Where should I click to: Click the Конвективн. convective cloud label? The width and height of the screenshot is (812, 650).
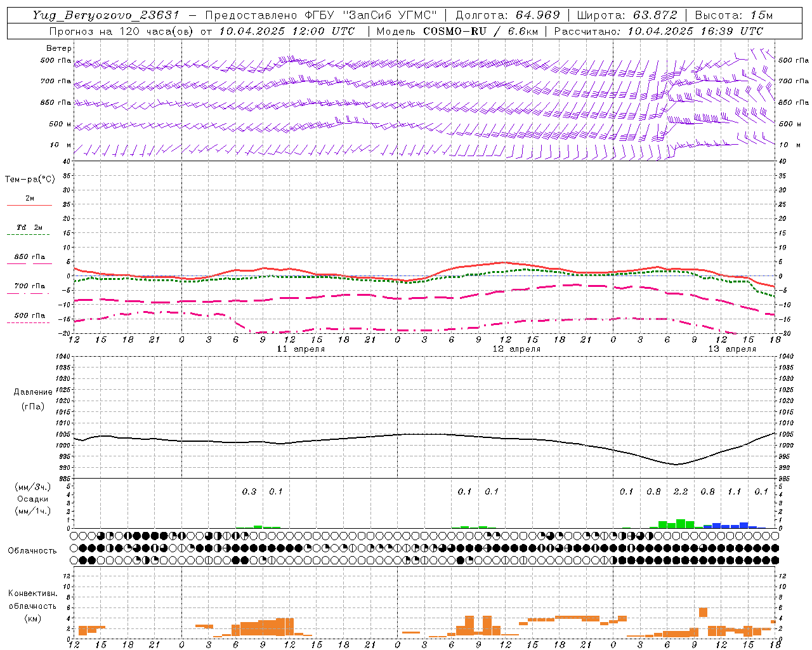33,594
